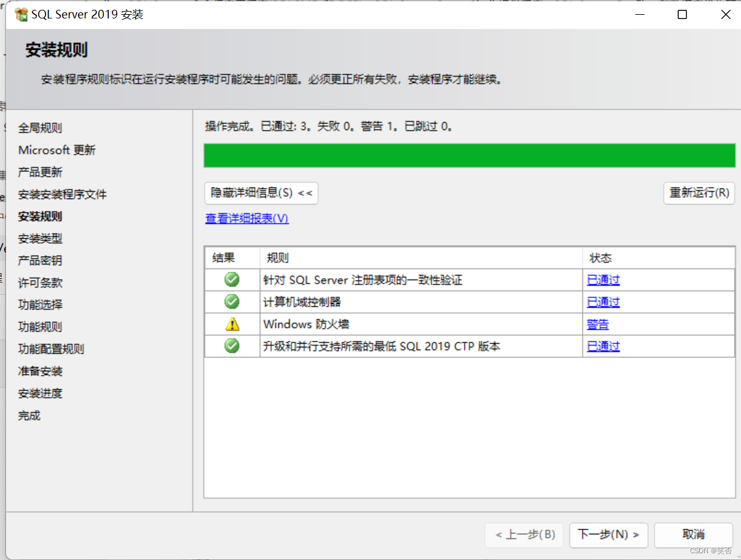
Task: Click the green check icon for 注册表项的一致性验证
Action: pos(232,279)
